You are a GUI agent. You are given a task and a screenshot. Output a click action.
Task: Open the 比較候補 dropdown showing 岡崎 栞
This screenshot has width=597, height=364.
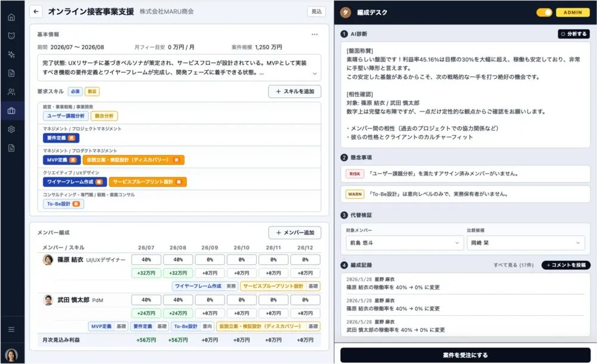[525, 243]
